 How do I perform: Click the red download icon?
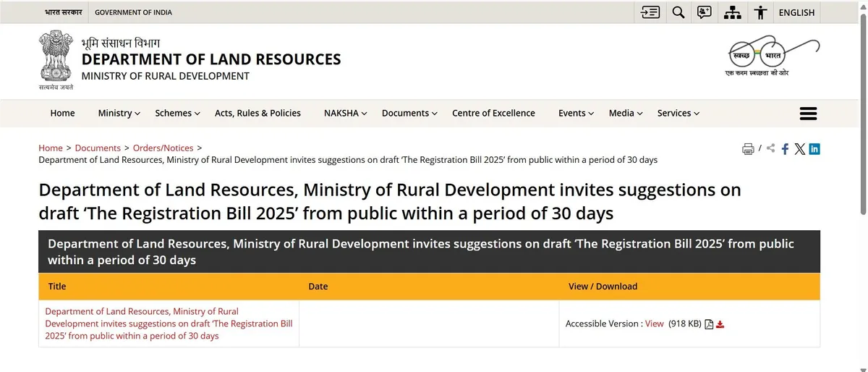pyautogui.click(x=720, y=324)
